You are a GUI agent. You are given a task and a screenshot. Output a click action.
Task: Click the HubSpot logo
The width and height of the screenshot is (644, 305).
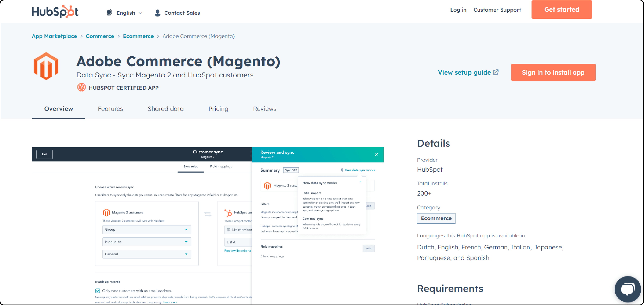click(x=55, y=11)
